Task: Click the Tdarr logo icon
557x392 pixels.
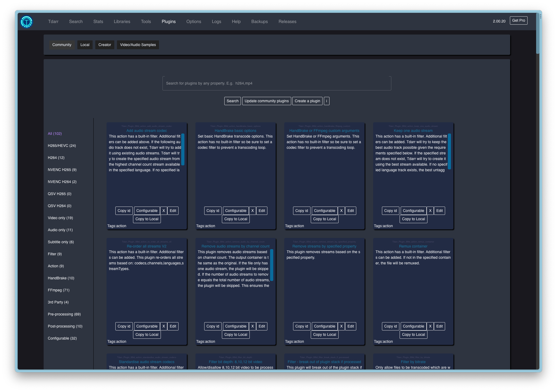Action: click(x=26, y=22)
